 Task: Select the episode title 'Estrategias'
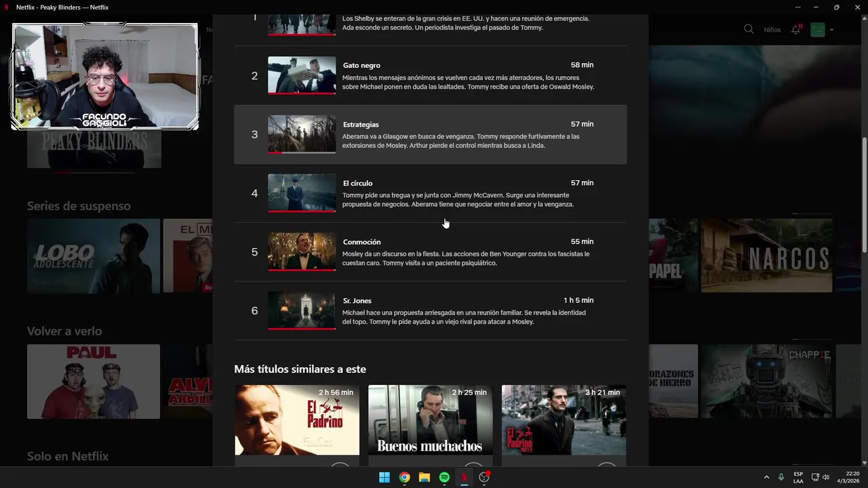tap(361, 124)
